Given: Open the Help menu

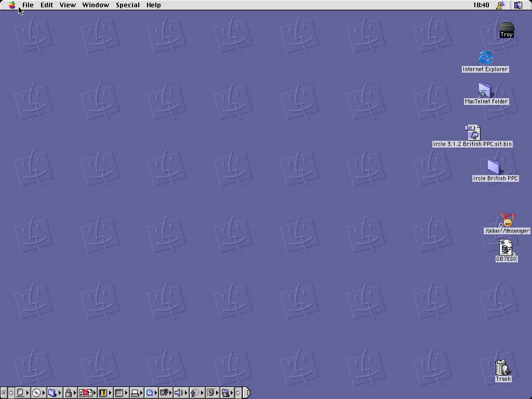Looking at the screenshot, I should pos(154,5).
